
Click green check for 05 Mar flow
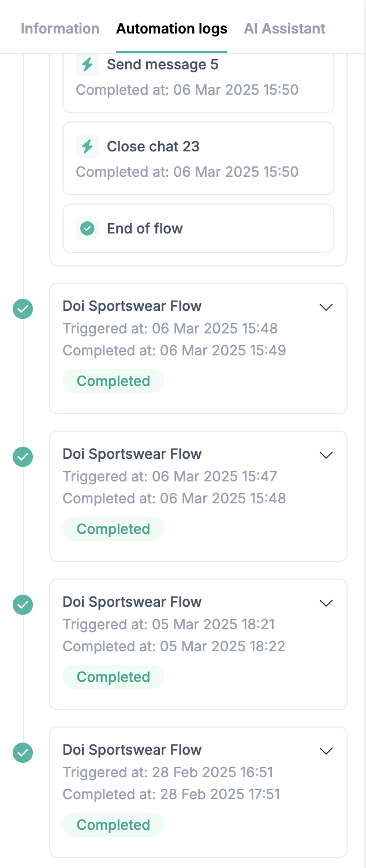[x=23, y=605]
